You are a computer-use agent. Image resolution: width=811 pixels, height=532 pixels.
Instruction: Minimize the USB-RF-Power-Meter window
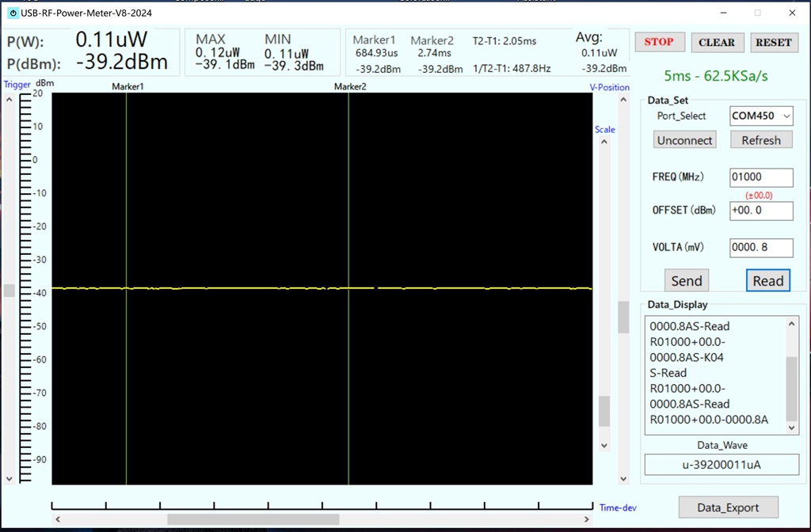coord(724,13)
